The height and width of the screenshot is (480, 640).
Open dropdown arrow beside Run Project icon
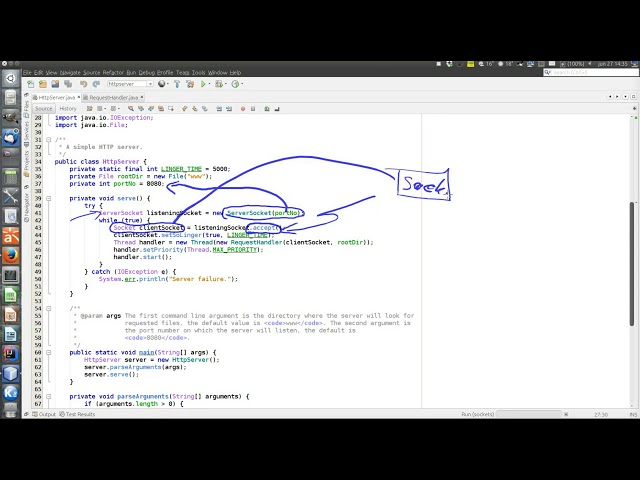pyautogui.click(x=209, y=84)
